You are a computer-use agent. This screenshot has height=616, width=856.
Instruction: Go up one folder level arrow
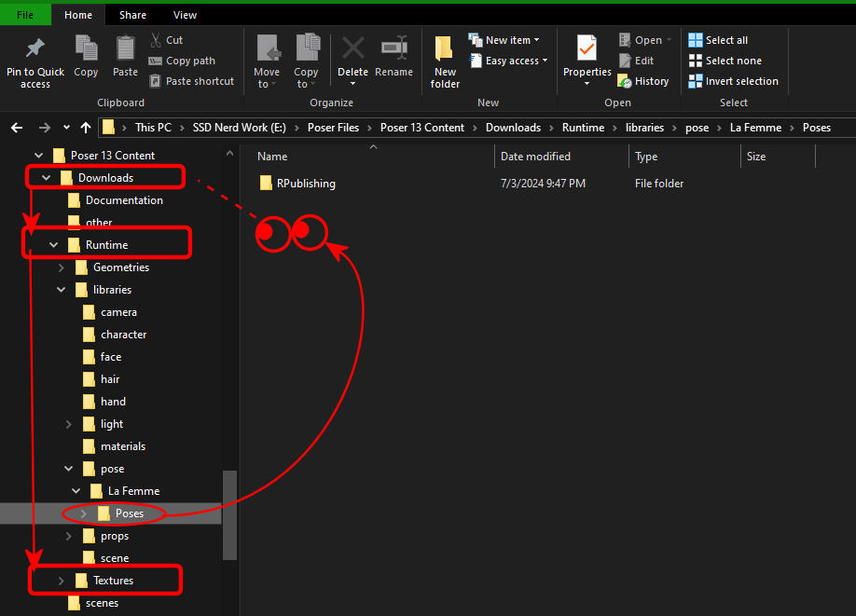pos(86,128)
